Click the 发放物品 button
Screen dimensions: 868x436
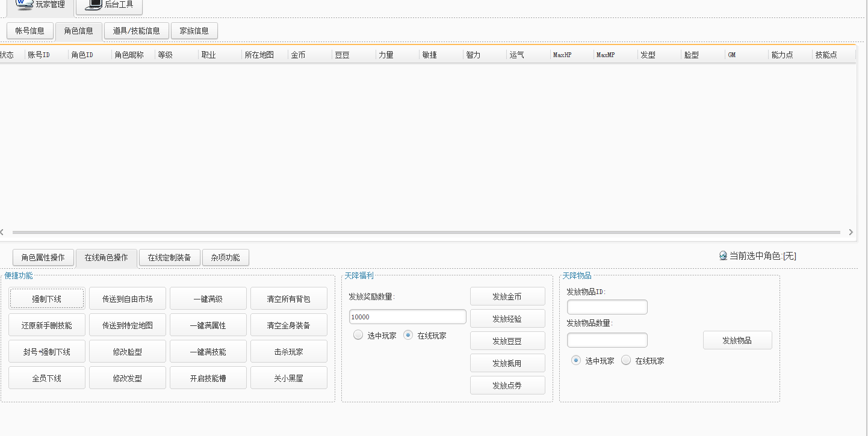pyautogui.click(x=737, y=340)
